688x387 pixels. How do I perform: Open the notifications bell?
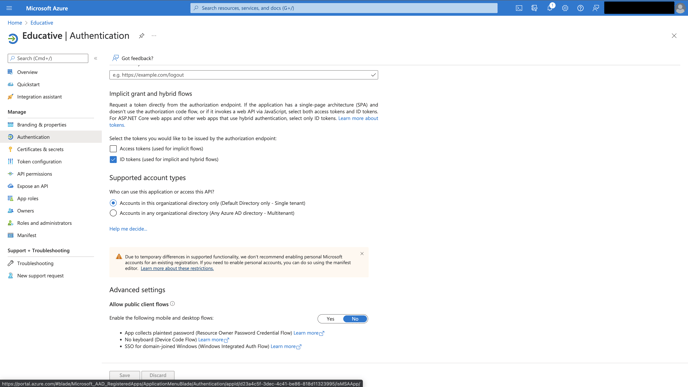tap(550, 8)
